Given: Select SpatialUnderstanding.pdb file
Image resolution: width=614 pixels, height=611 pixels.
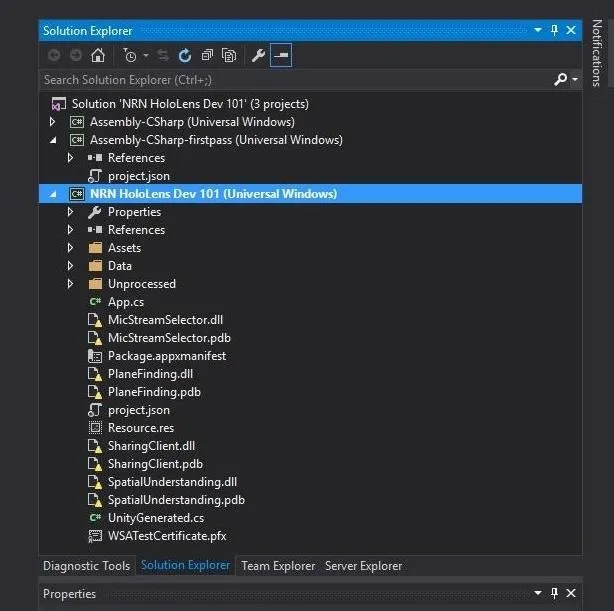Looking at the screenshot, I should pyautogui.click(x=176, y=500).
